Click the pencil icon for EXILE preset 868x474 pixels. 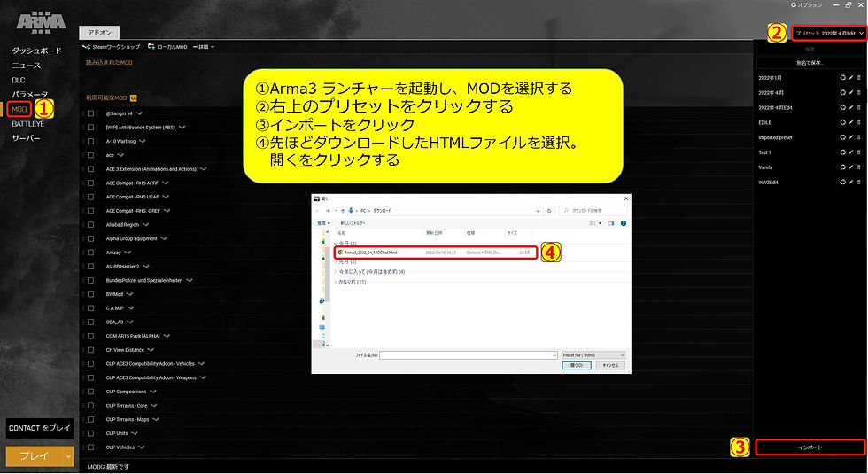tap(851, 122)
